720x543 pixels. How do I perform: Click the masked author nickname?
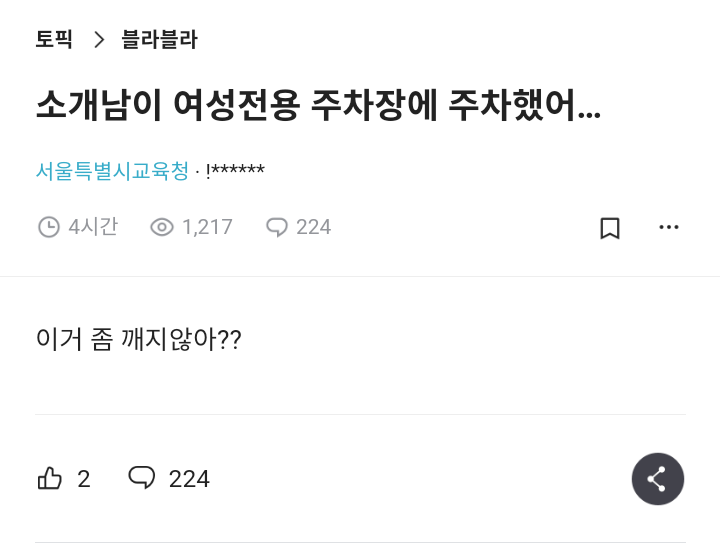point(235,171)
